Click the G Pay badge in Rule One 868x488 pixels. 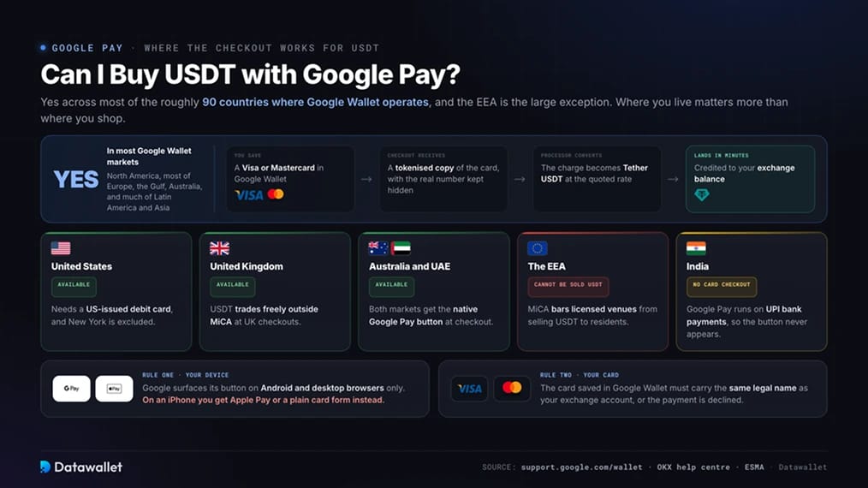[71, 389]
